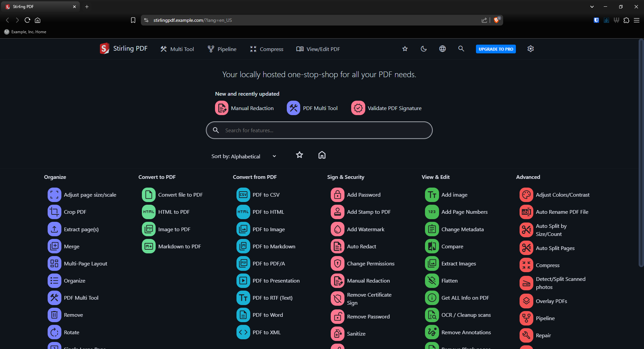Open the Compare tool icon
Image resolution: width=644 pixels, height=349 pixels.
pyautogui.click(x=432, y=246)
